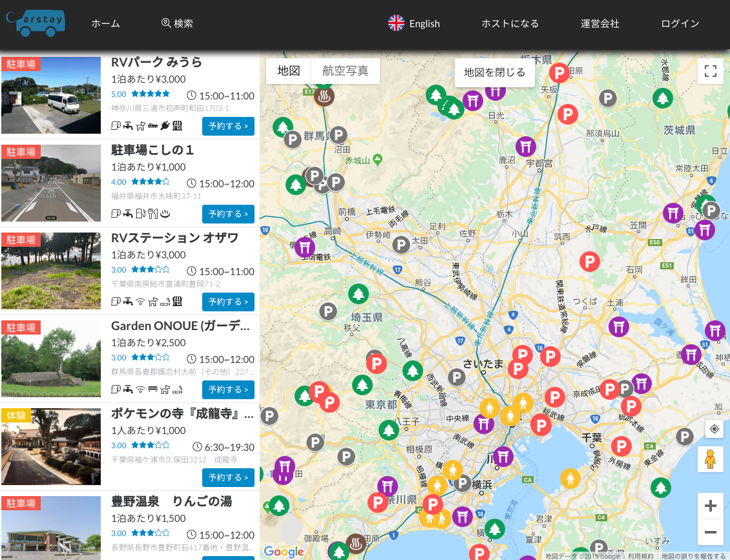
Task: Zoom in on the map
Action: click(711, 506)
